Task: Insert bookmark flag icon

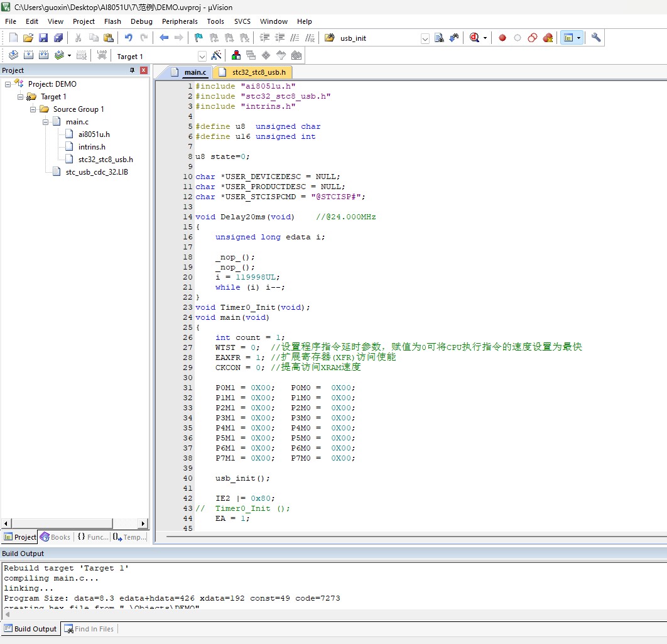Action: (x=198, y=38)
